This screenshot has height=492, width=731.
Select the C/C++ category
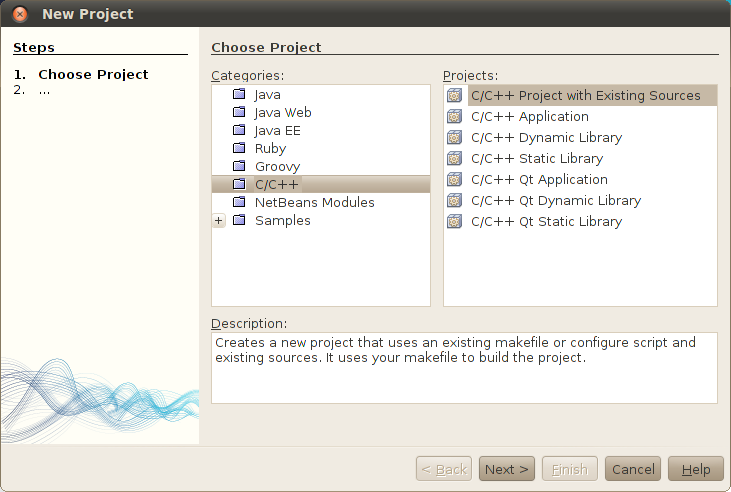coord(276,184)
